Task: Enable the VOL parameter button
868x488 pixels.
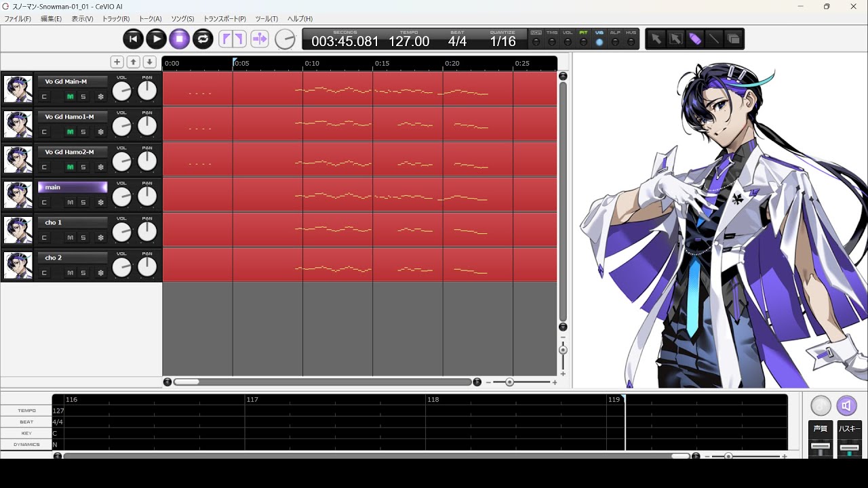Action: tap(568, 39)
